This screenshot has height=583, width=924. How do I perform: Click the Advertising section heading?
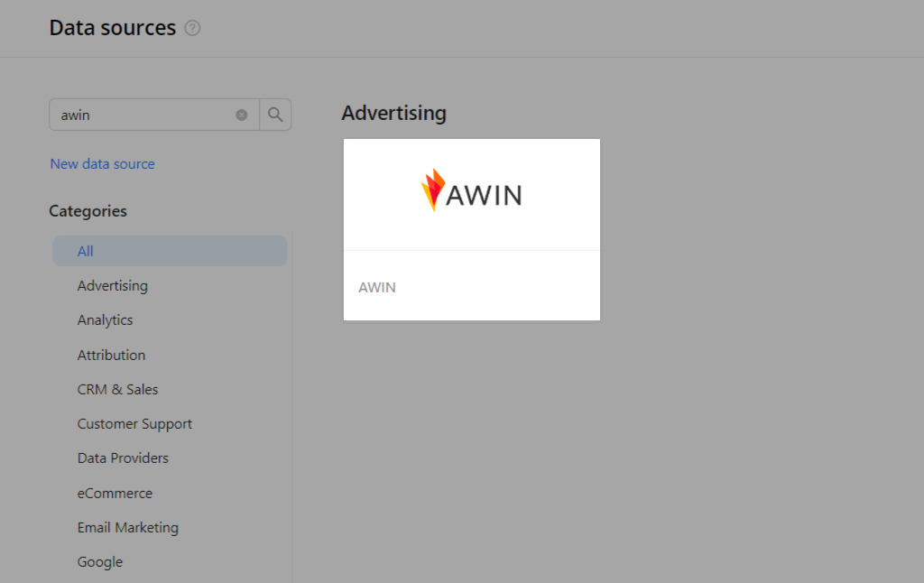click(393, 113)
